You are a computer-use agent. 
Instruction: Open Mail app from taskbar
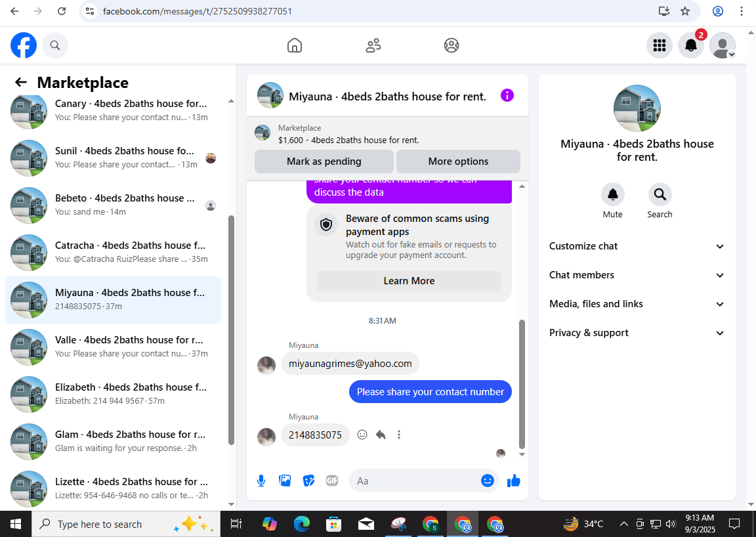pos(366,524)
